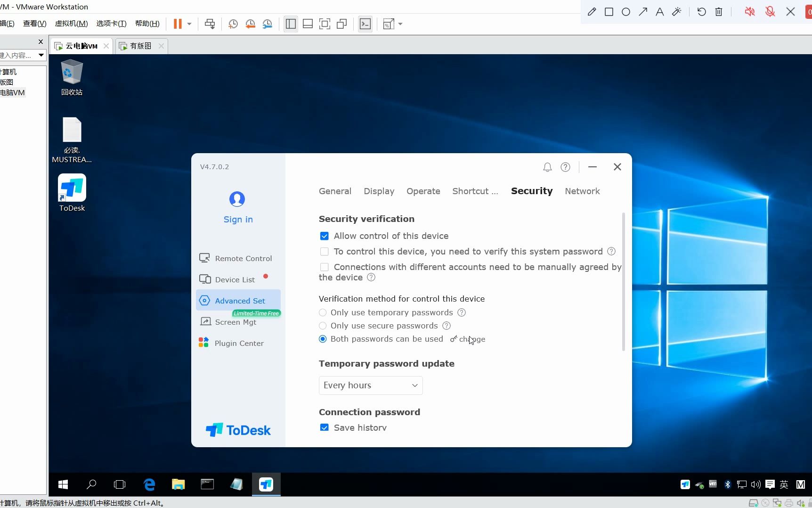Click the notification bell icon in ToDesk
The height and width of the screenshot is (508, 812).
[x=547, y=167]
